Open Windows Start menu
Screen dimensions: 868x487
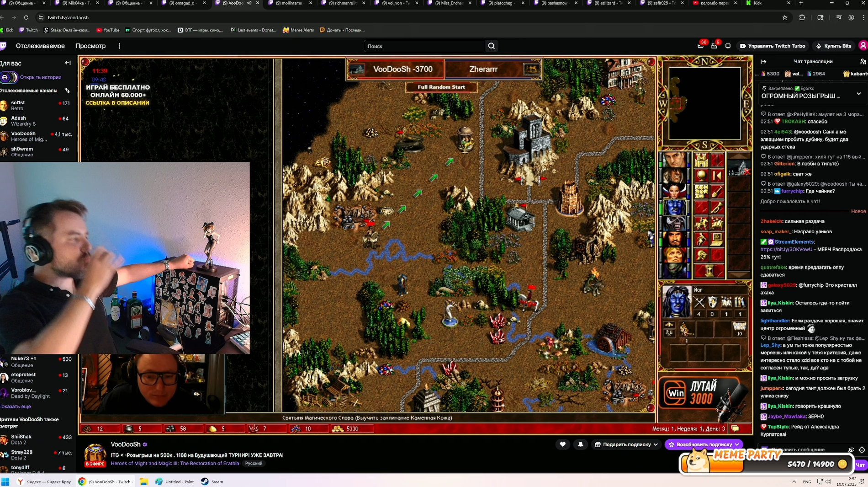5,482
